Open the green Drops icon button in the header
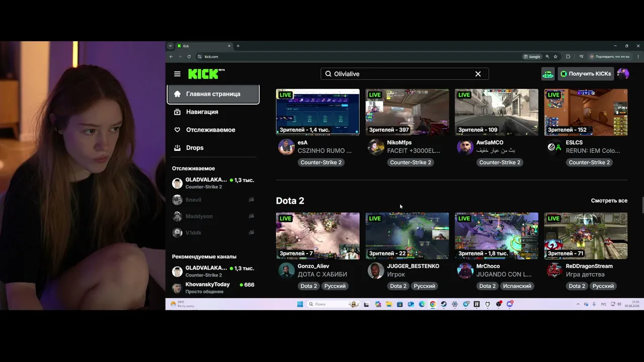 pyautogui.click(x=548, y=74)
